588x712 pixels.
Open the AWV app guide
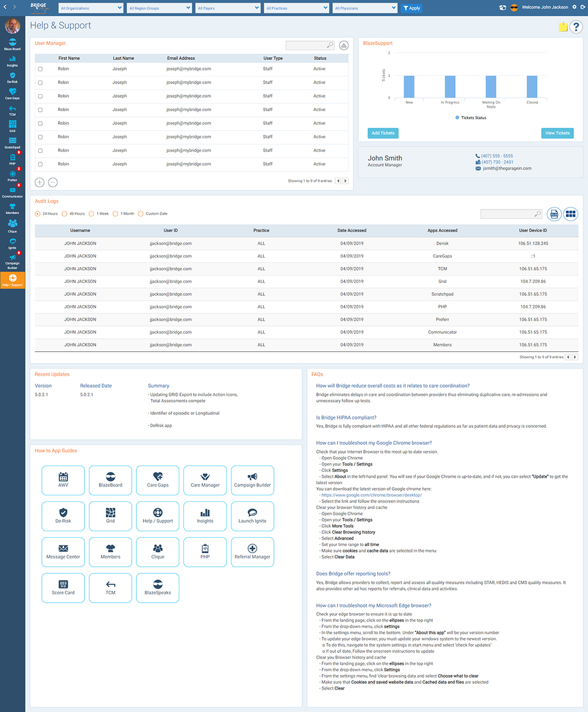coord(63,480)
